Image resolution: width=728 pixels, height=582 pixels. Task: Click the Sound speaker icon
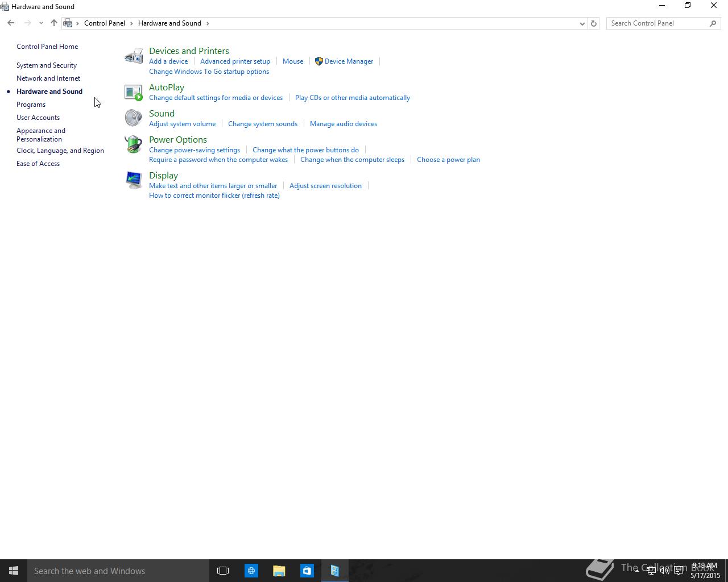pos(134,118)
